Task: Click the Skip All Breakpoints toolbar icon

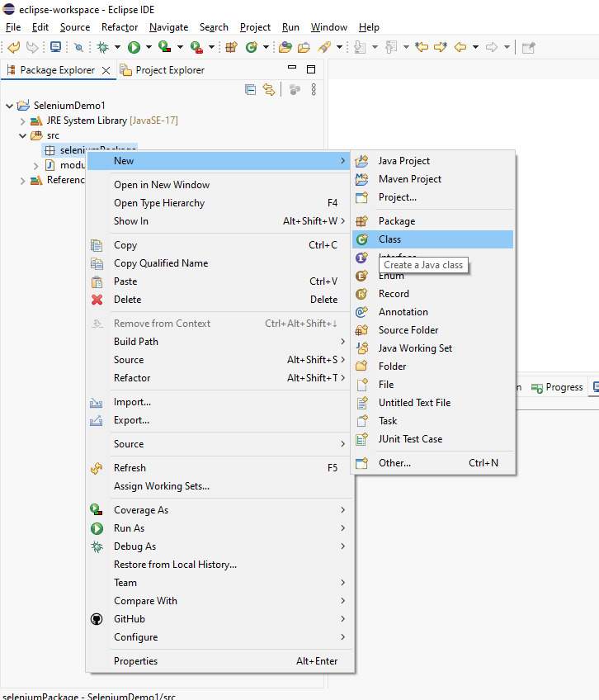Action: (78, 47)
